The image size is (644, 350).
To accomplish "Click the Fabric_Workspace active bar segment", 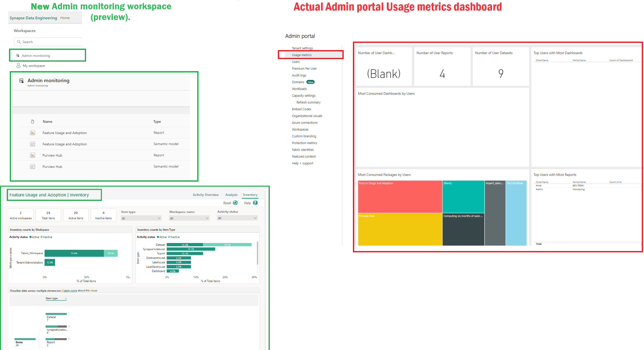I will (x=74, y=253).
